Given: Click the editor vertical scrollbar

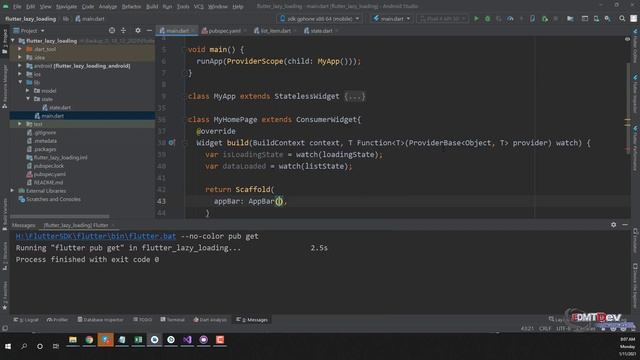Looking at the screenshot, I should [628, 108].
